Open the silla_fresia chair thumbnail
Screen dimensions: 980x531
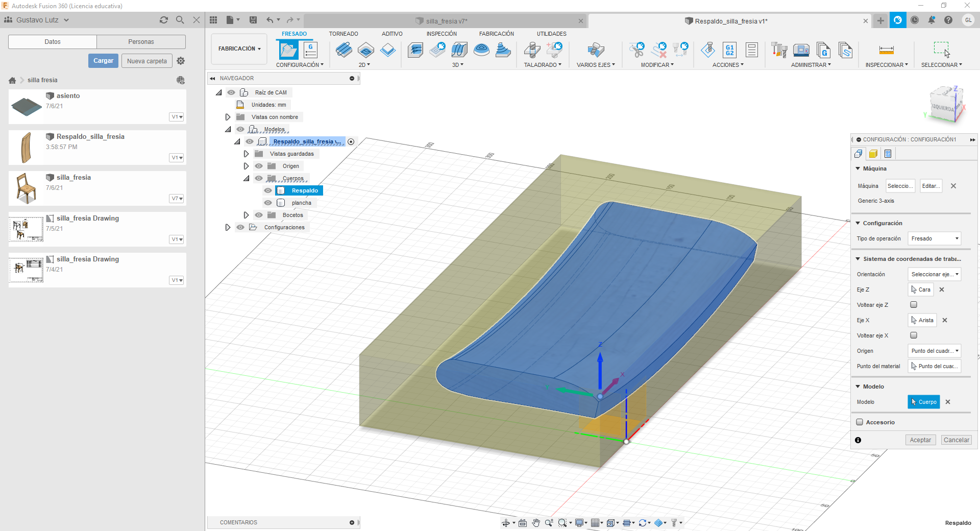point(26,188)
